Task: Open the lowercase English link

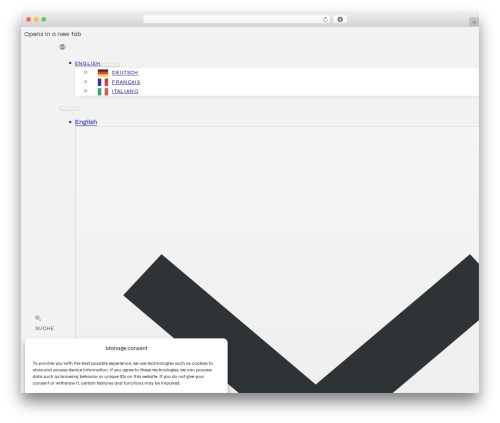Action: (86, 122)
